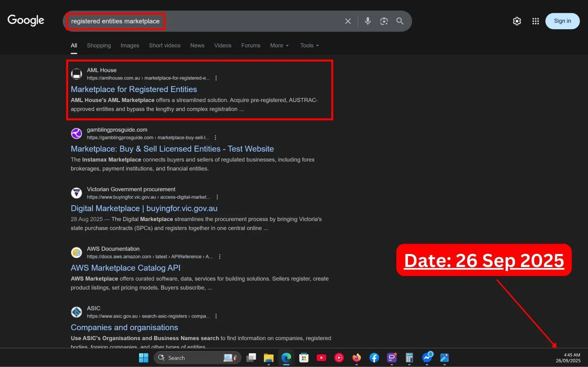This screenshot has width=588, height=367.
Task: Click the ASIC result favicon
Action: click(x=76, y=312)
